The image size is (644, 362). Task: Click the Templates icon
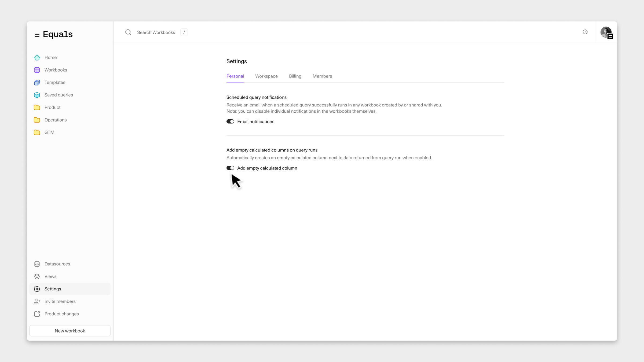[37, 83]
